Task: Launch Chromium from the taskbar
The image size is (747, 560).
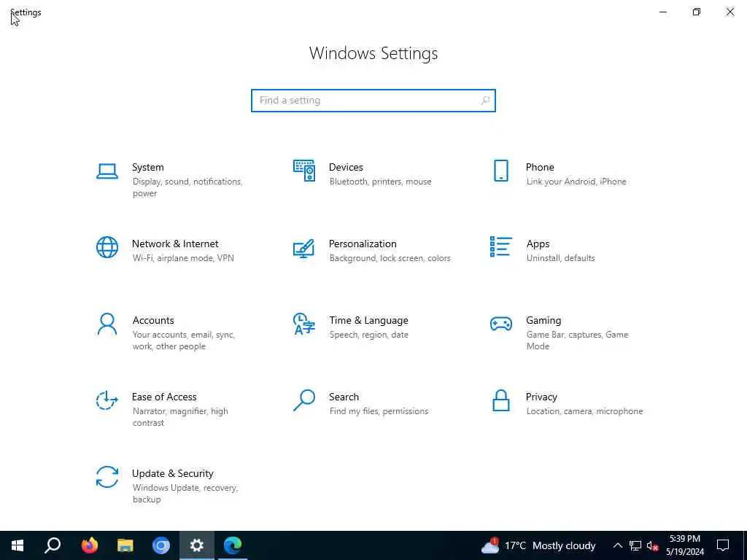Action: (x=161, y=545)
